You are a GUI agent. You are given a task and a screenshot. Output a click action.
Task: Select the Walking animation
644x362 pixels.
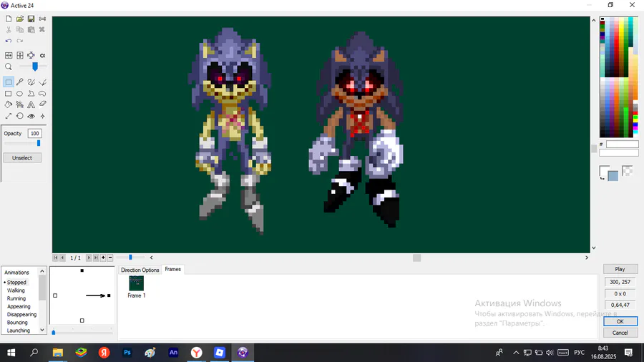[16, 290]
